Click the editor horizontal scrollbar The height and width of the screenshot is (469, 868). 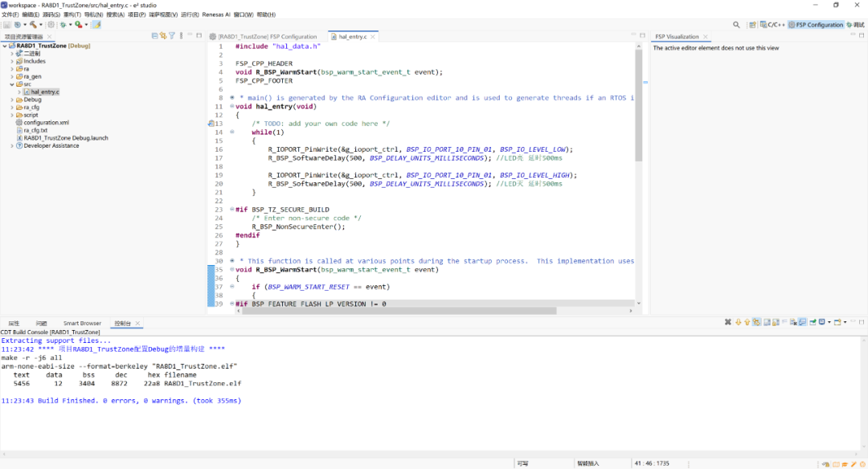399,311
